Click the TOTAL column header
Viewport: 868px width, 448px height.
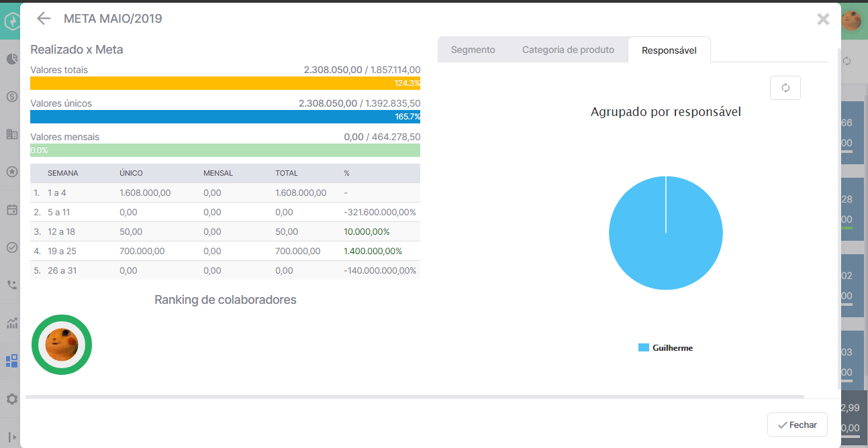(x=287, y=173)
